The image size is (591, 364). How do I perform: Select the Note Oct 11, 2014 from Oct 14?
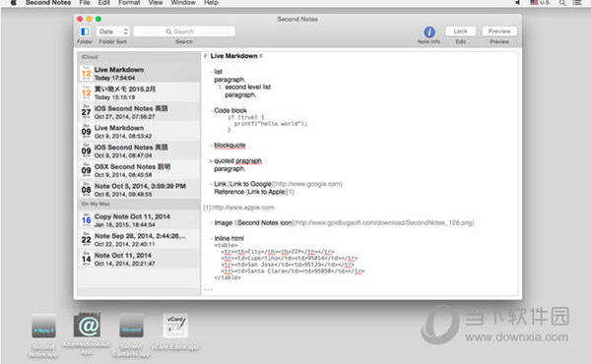[139, 259]
